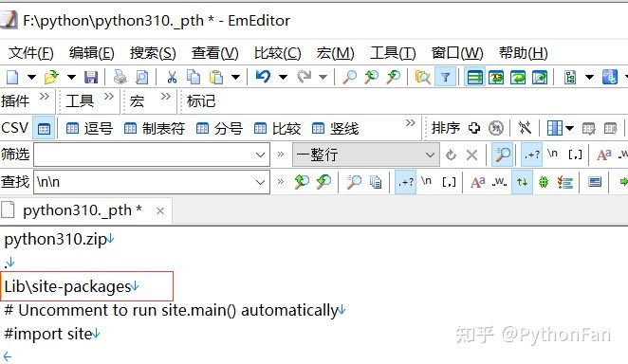Viewport: 628px width, 364px height.
Task: Toggle search wrap-around up-down arrows
Action: pos(522,182)
